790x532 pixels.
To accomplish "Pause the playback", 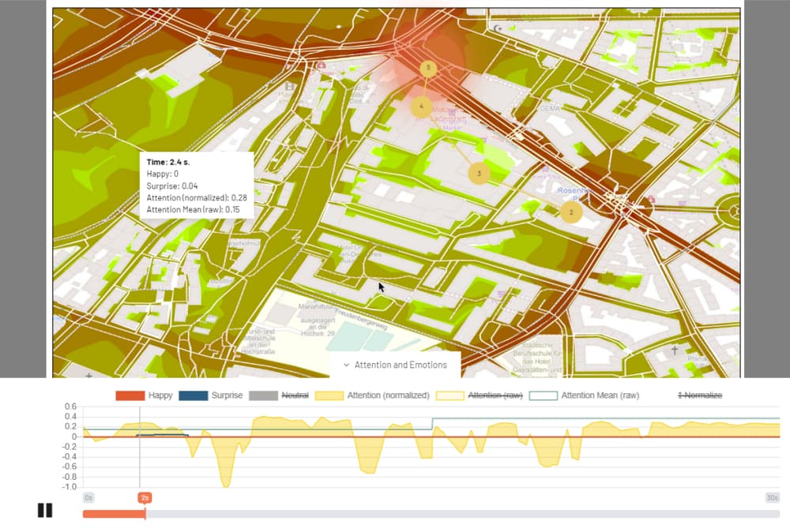I will coord(45,511).
